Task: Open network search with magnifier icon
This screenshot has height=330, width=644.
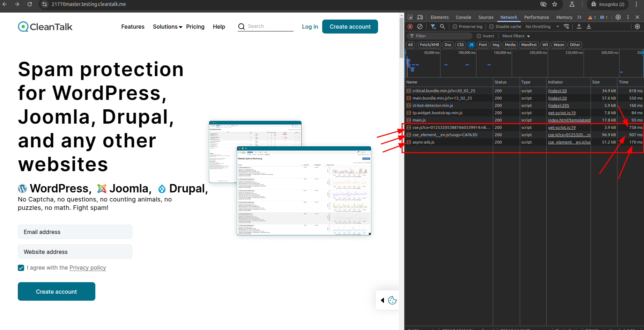Action: (x=443, y=27)
